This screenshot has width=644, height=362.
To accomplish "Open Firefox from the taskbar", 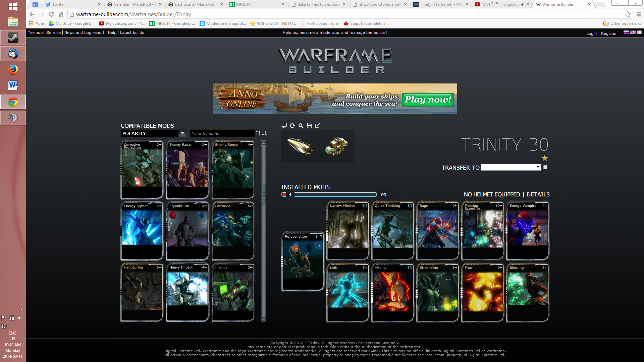I will click(13, 70).
